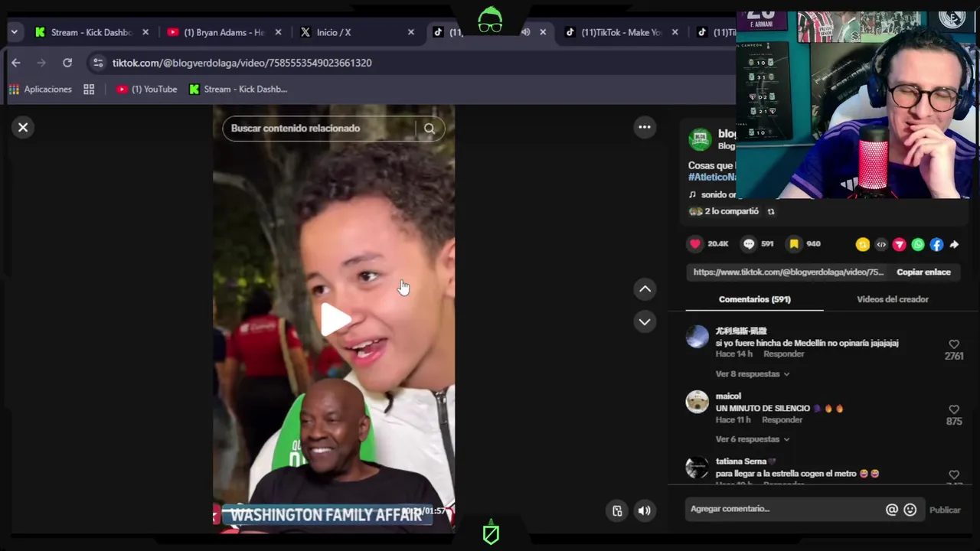Reply to maicol's comment
980x551 pixels.
(x=782, y=420)
